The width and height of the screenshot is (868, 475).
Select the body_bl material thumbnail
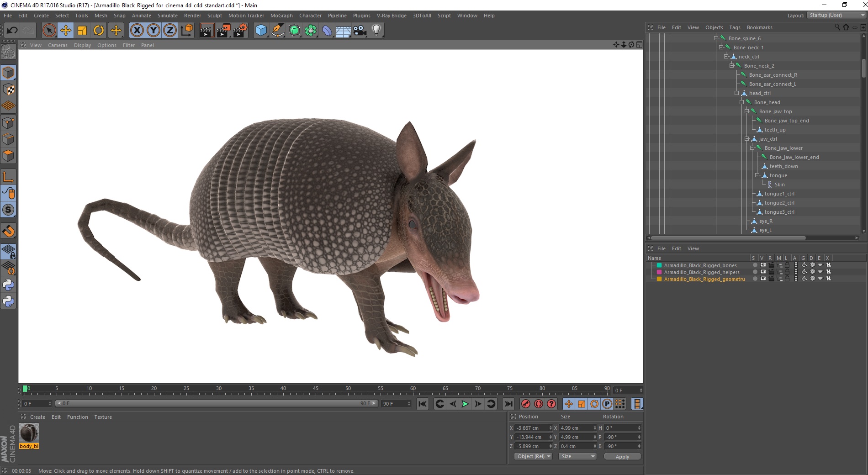[x=29, y=436]
